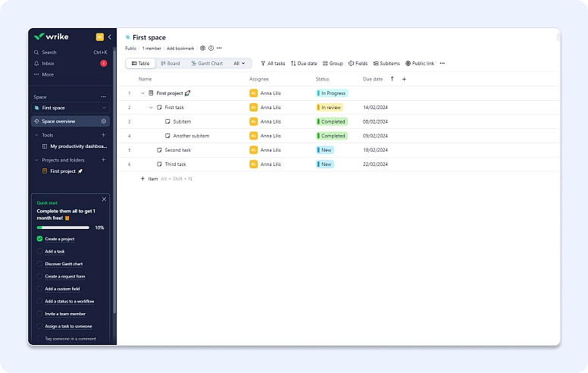
Task: Check the 'Discover Gantt chart' circle
Action: 39,264
